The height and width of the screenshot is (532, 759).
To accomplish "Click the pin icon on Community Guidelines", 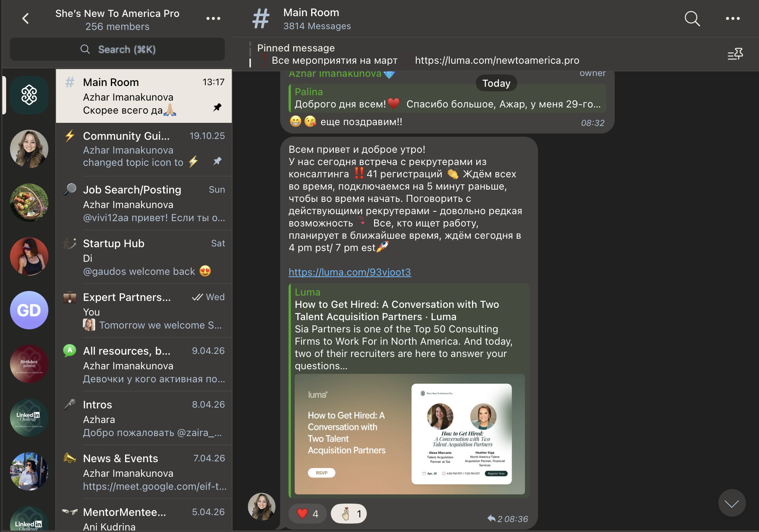I will tap(218, 161).
